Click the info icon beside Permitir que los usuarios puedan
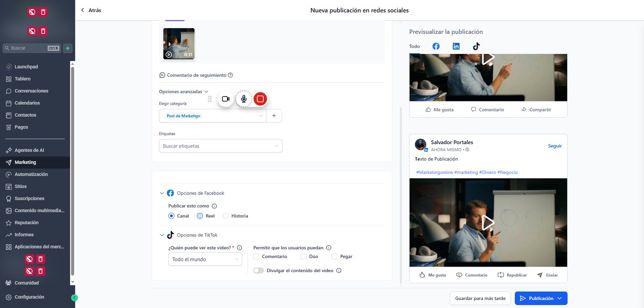This screenshot has height=308, width=644. (x=329, y=248)
